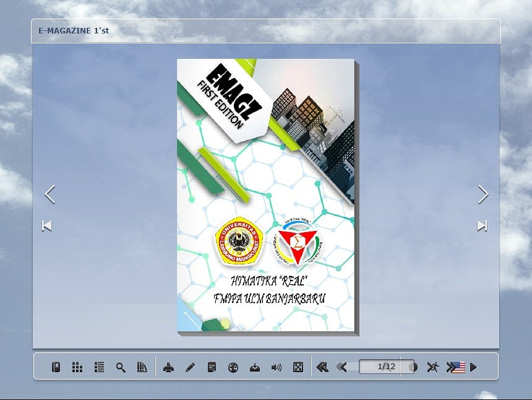Jump to the last page side arrow
The width and height of the screenshot is (532, 400).
482,225
